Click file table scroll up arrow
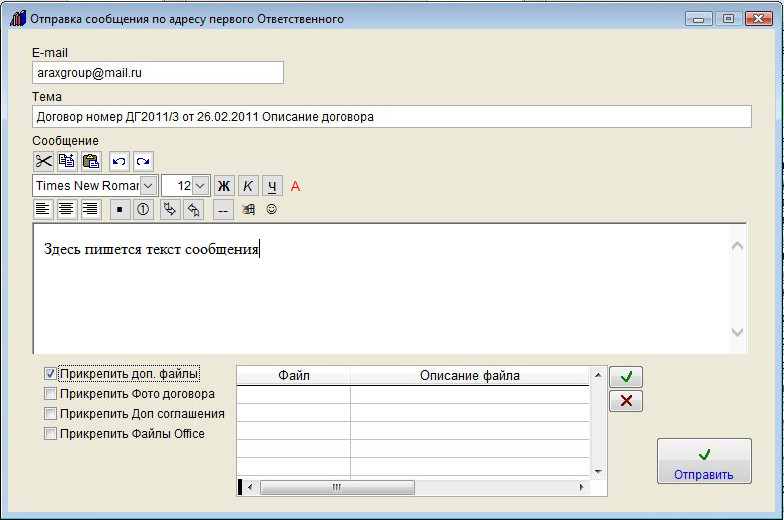Viewport: 784px width, 520px height. [598, 374]
